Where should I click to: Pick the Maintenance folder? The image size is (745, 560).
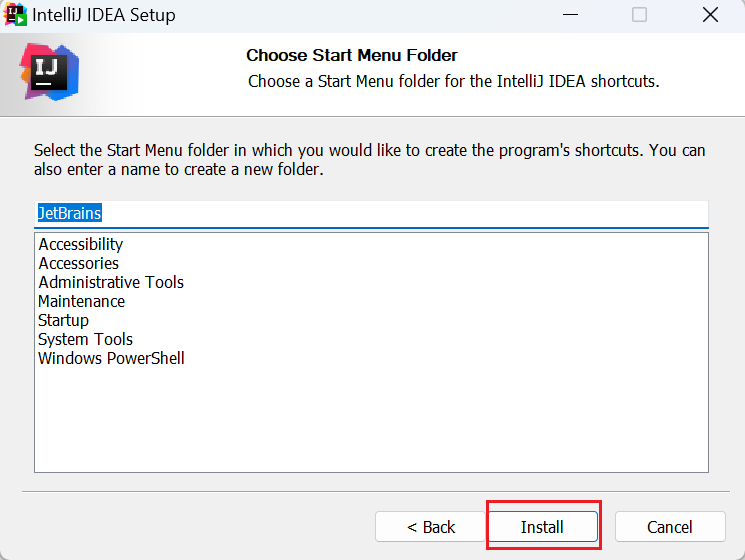(x=82, y=301)
